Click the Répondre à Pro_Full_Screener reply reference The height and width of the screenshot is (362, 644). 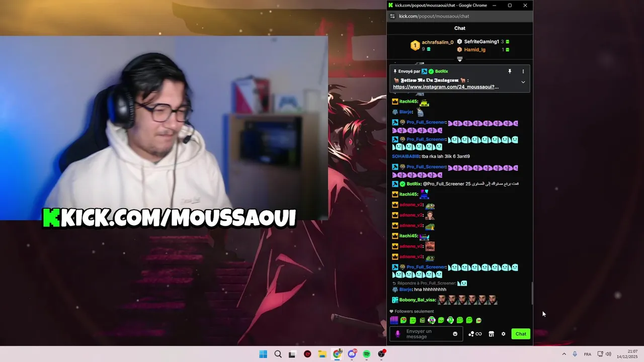427,283
